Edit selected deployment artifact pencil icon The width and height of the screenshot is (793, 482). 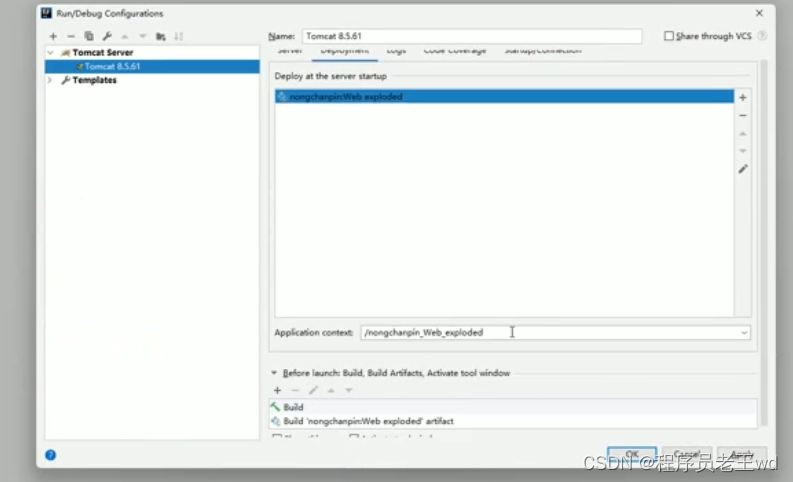[x=742, y=169]
